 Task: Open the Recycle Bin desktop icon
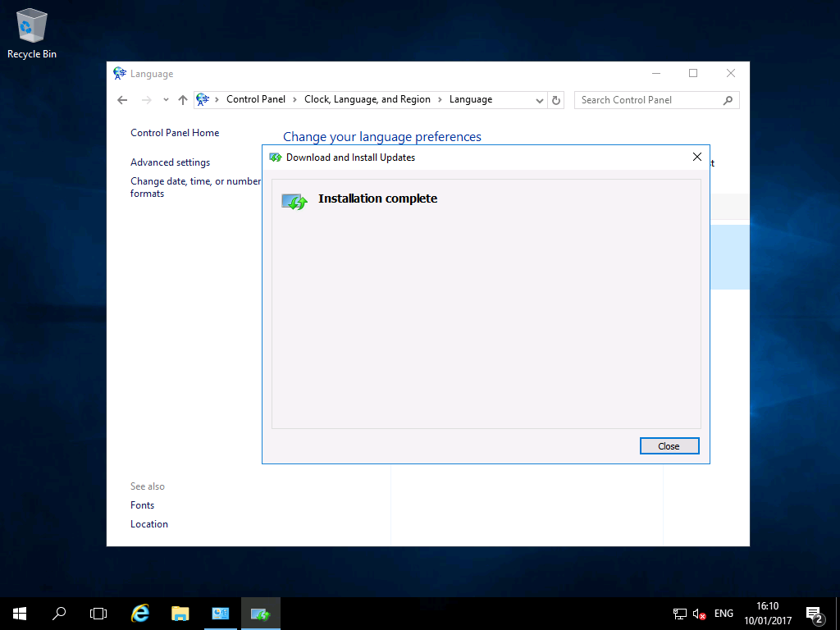click(32, 33)
